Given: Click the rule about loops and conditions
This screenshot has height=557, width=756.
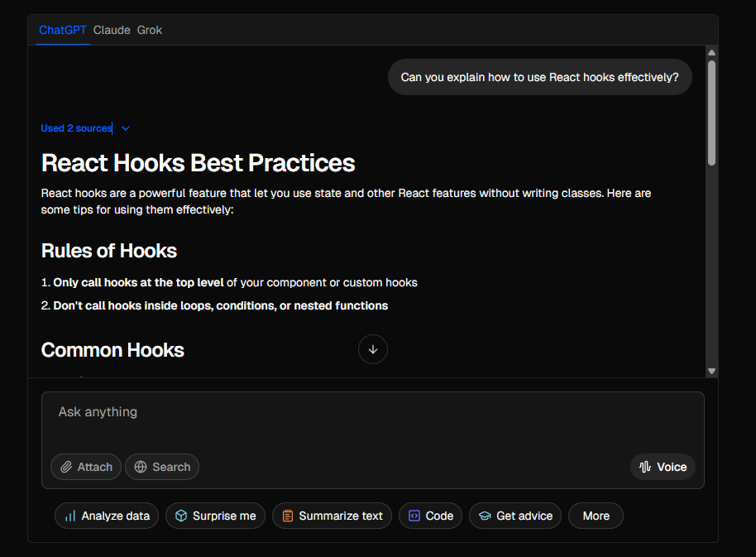Looking at the screenshot, I should click(214, 305).
